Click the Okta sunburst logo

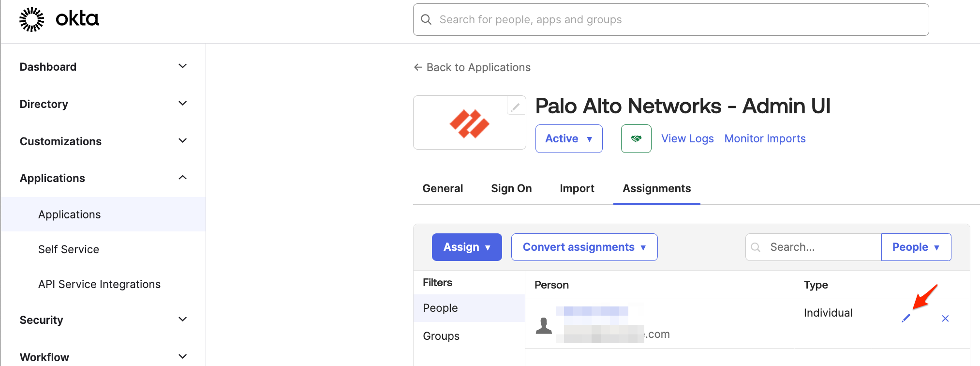(31, 19)
